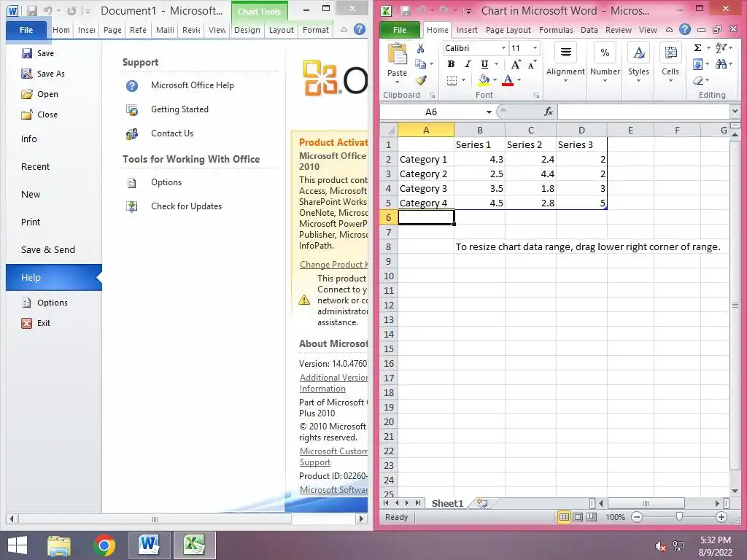The height and width of the screenshot is (560, 747).
Task: Open the Underline style dropdown arrow
Action: [496, 64]
